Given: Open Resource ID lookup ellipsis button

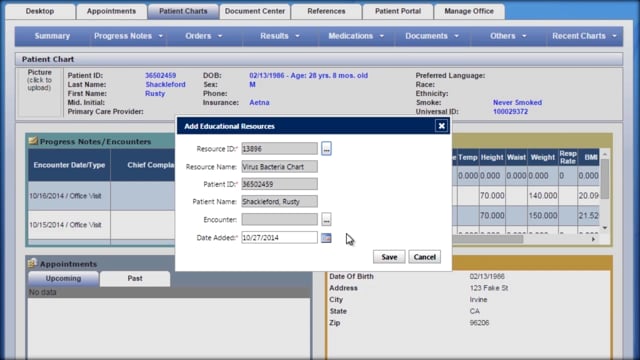Looking at the screenshot, I should (326, 149).
